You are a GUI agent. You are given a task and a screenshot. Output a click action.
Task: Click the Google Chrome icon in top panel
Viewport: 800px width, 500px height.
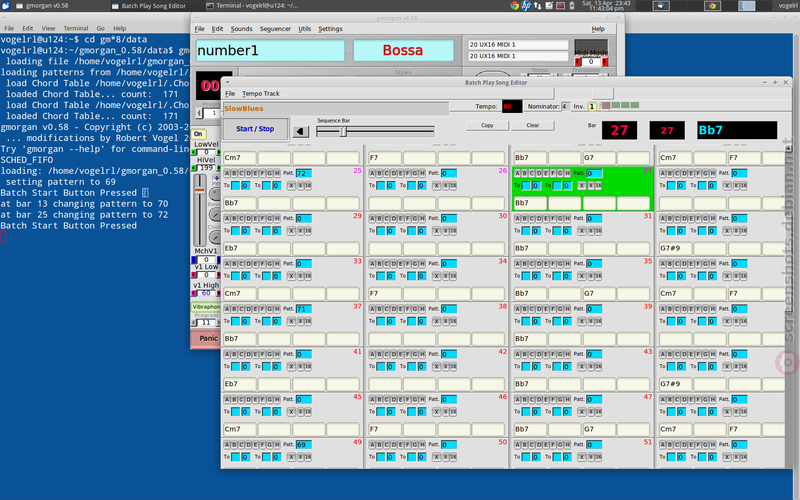[x=514, y=6]
